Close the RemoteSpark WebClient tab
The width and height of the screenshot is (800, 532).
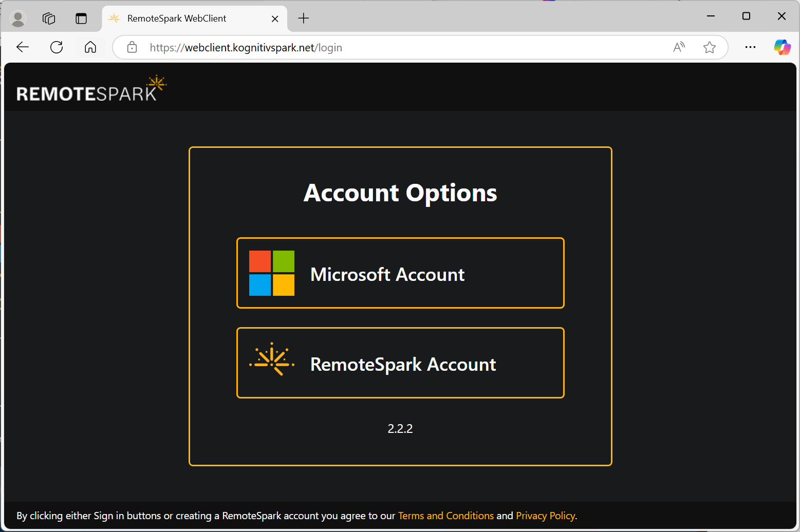point(275,18)
